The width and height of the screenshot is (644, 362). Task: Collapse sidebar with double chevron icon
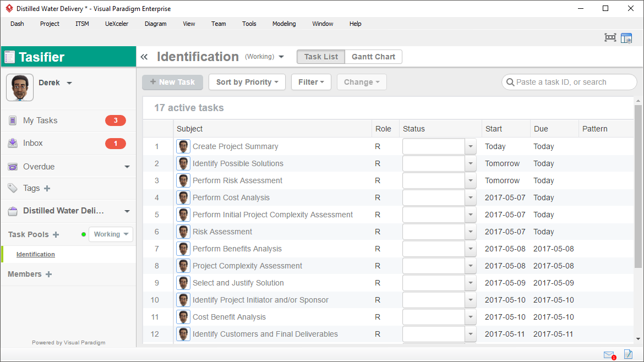point(144,57)
